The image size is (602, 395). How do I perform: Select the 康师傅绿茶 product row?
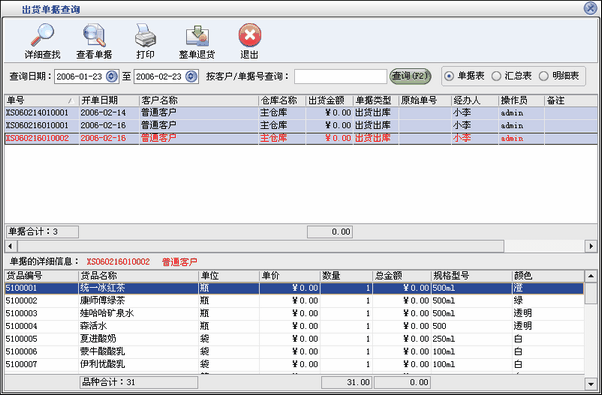(x=294, y=301)
